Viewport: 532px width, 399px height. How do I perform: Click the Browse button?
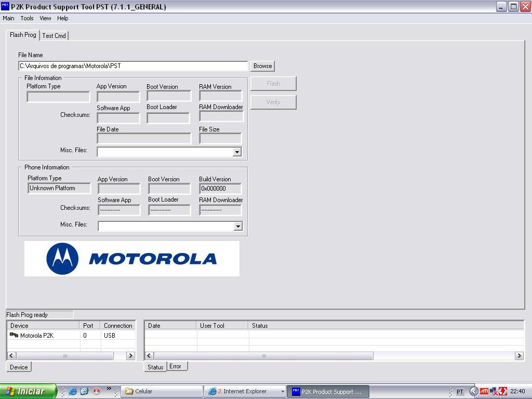point(262,66)
